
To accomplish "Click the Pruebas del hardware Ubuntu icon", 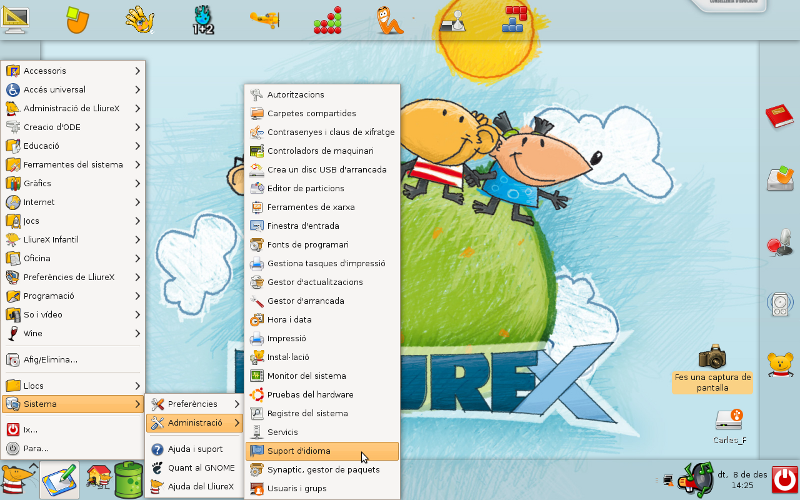I will pos(257,395).
